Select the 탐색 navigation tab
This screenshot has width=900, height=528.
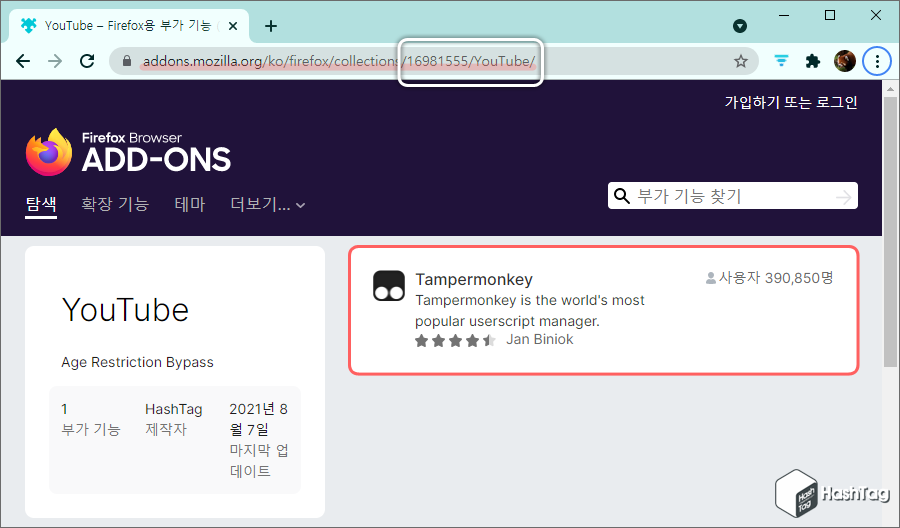pos(41,204)
